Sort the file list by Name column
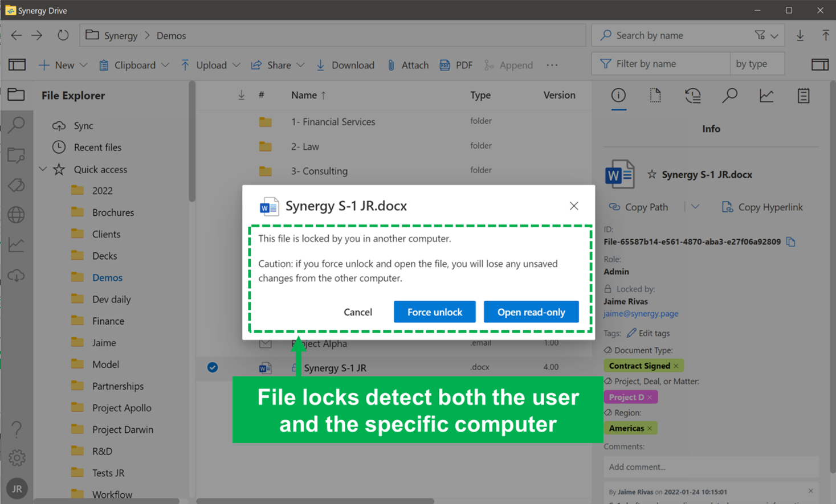This screenshot has height=504, width=836. point(308,95)
